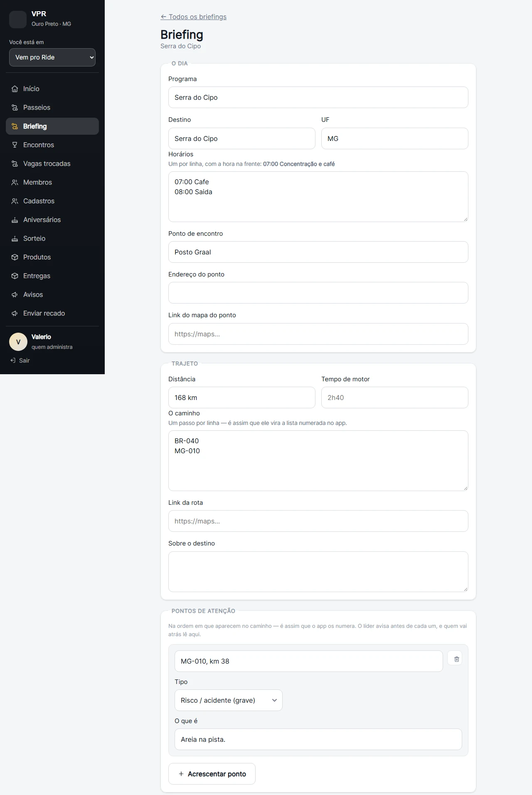Click the VPR club logo square
532x795 pixels.
click(x=18, y=19)
